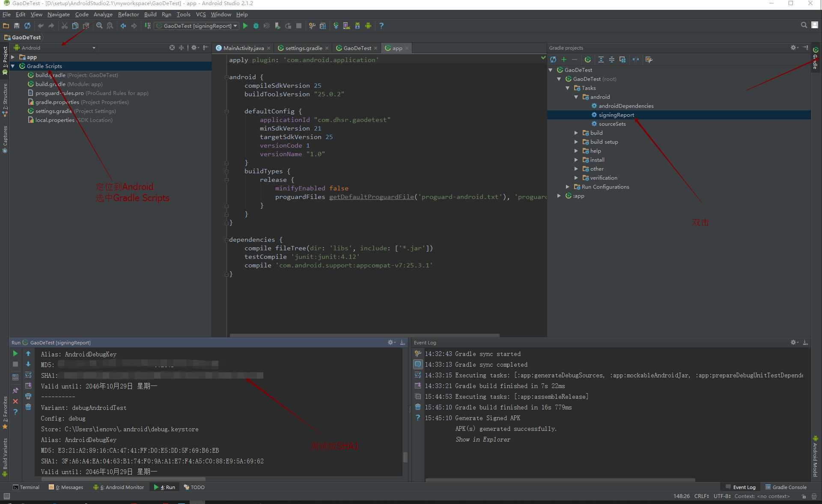Switch to the settings.gradle editor tab
Screen dimensions: 822x504
[x=303, y=48]
